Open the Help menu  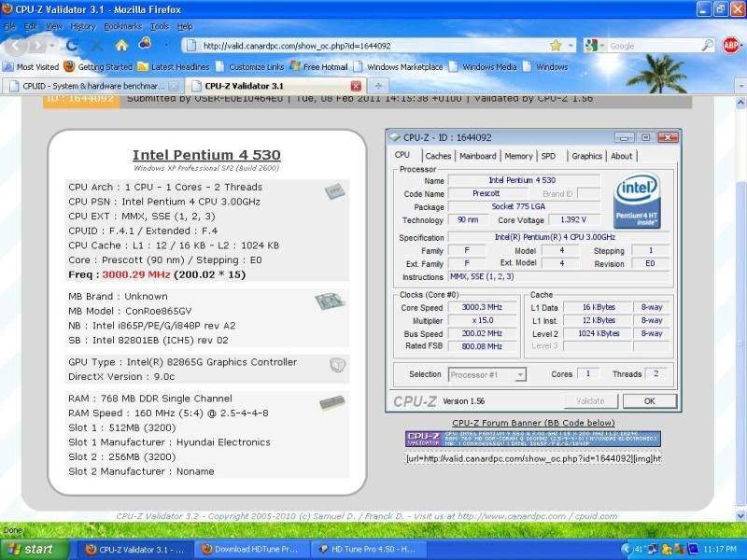pos(185,27)
